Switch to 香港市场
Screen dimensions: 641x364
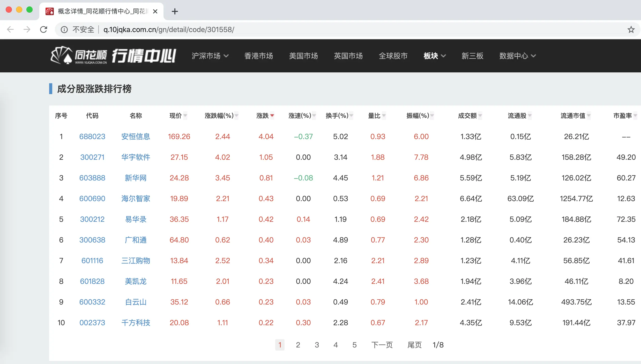(x=258, y=56)
